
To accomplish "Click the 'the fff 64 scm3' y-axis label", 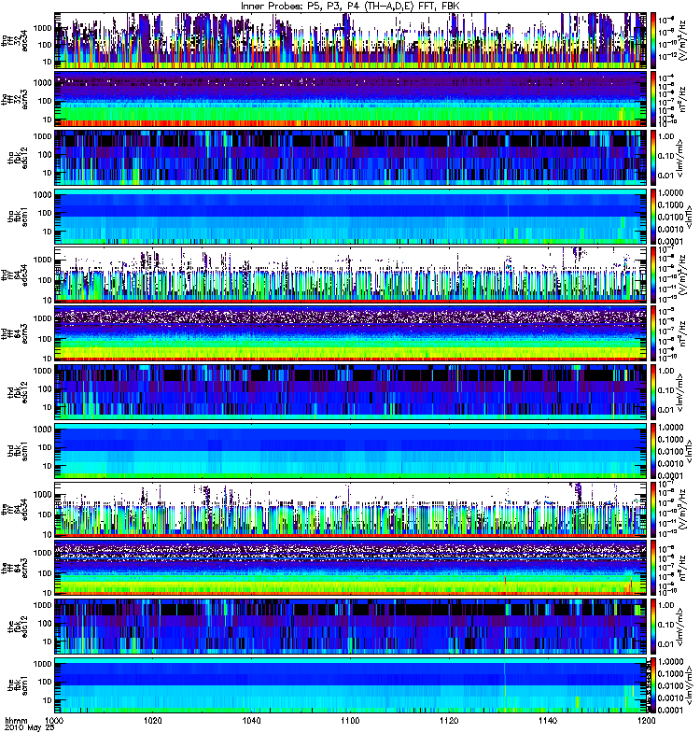I will (x=14, y=569).
